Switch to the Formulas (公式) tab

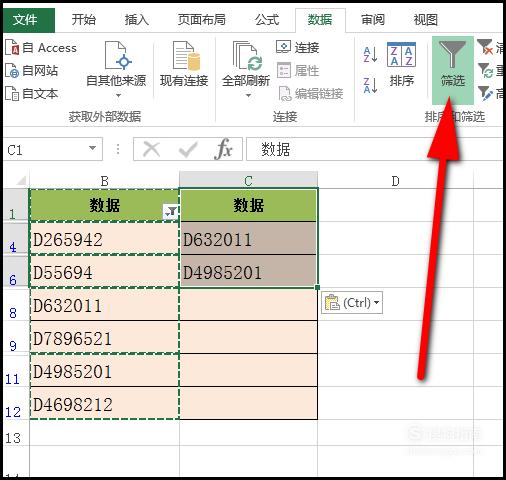(x=267, y=20)
